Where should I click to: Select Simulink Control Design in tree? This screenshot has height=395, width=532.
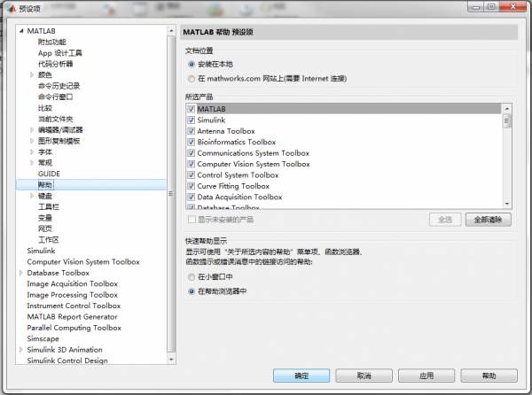[67, 360]
